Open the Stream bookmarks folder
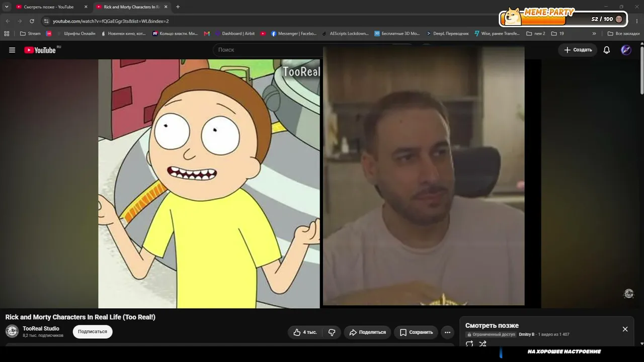Image resolution: width=644 pixels, height=362 pixels. coord(31,34)
